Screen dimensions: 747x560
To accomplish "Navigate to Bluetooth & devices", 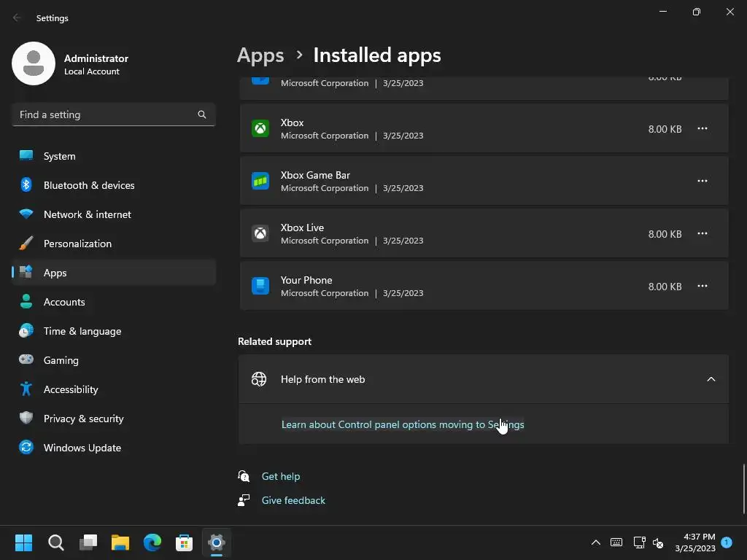I will (88, 185).
